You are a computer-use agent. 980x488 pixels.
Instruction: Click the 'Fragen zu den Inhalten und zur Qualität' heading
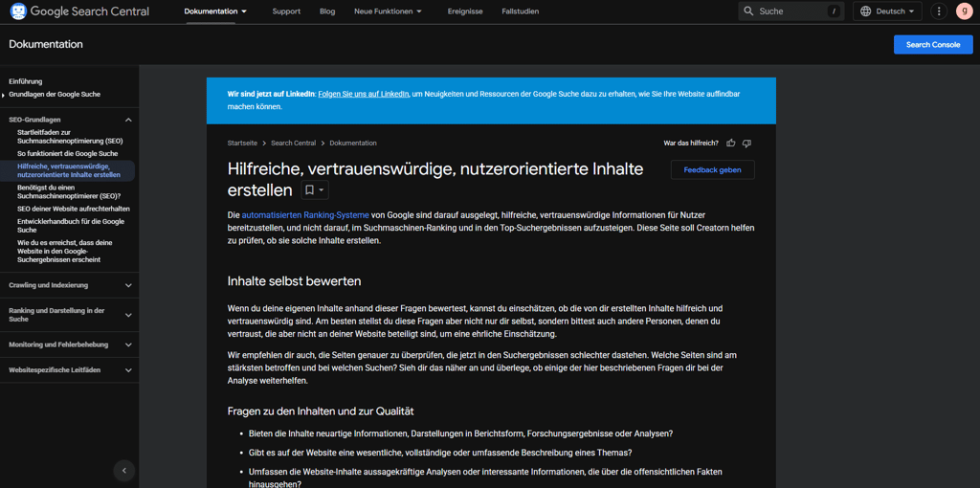(322, 411)
